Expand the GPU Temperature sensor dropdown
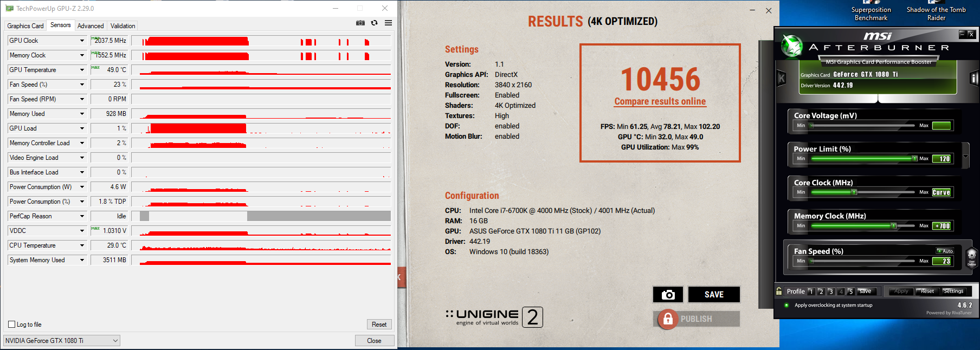 tap(82, 70)
